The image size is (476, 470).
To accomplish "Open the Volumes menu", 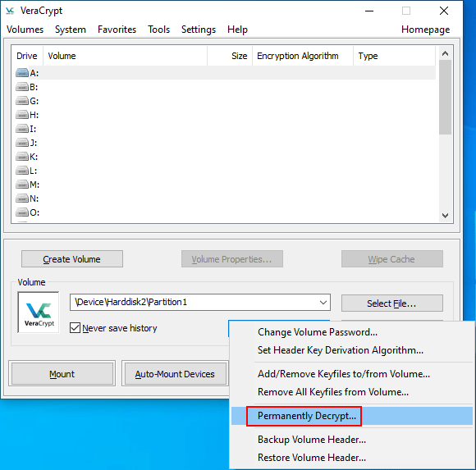I will (x=25, y=30).
